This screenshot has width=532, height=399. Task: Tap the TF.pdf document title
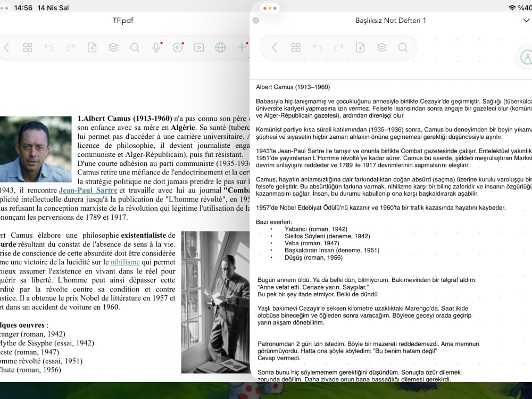[123, 20]
